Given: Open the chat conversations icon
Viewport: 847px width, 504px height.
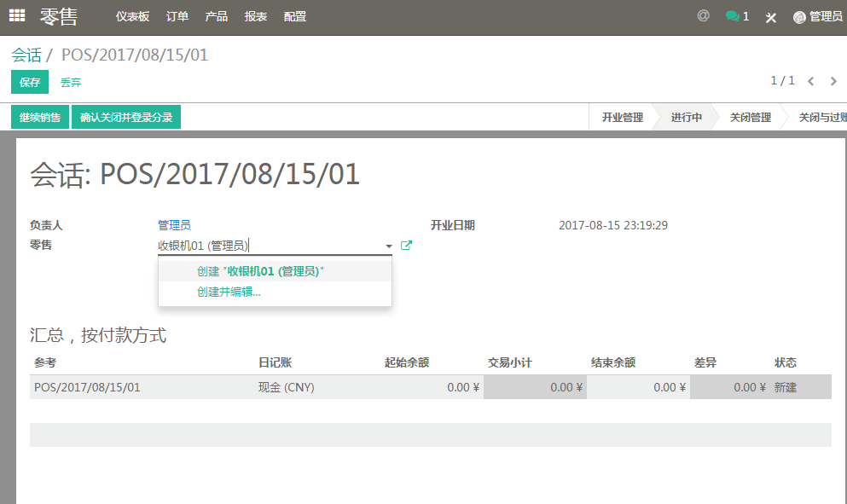Looking at the screenshot, I should (736, 16).
